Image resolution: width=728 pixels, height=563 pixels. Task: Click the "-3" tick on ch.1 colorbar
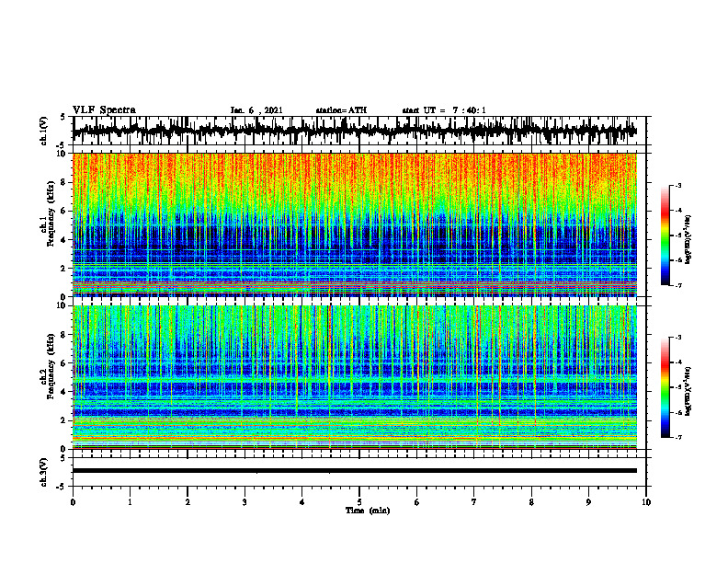click(677, 185)
